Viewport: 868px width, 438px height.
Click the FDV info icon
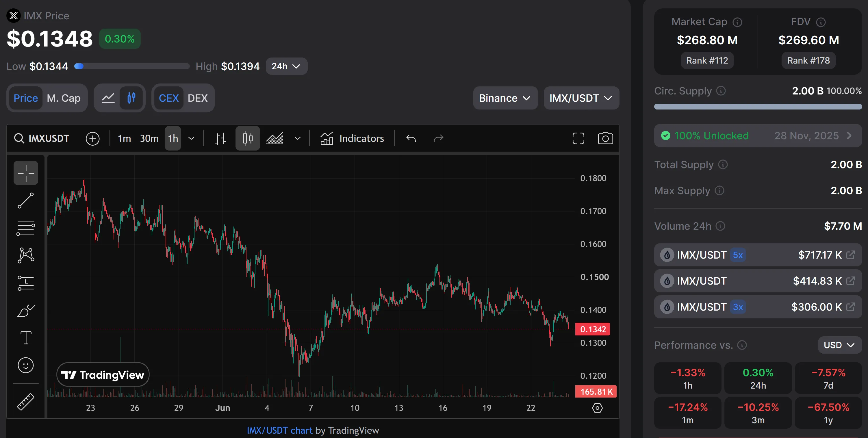tap(821, 22)
